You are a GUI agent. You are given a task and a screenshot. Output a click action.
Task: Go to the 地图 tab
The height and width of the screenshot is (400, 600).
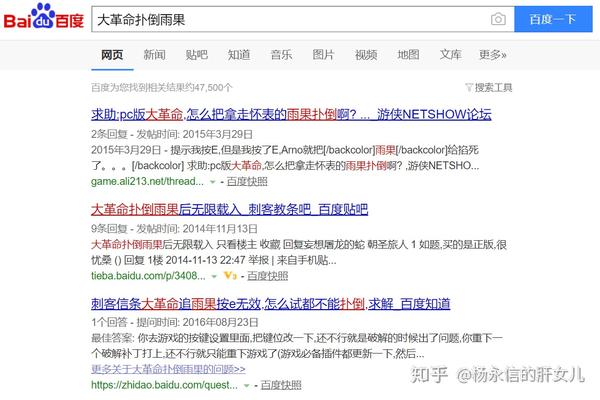(x=408, y=55)
